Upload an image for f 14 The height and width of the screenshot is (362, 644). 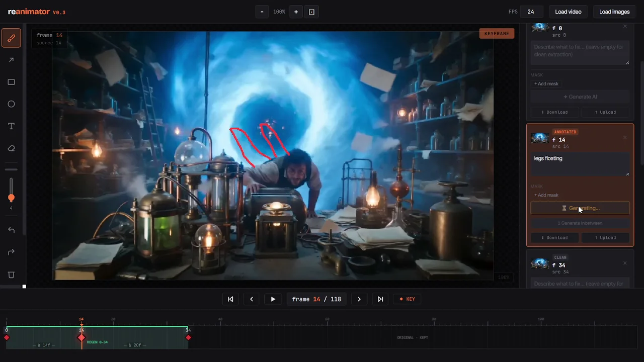[x=605, y=238]
